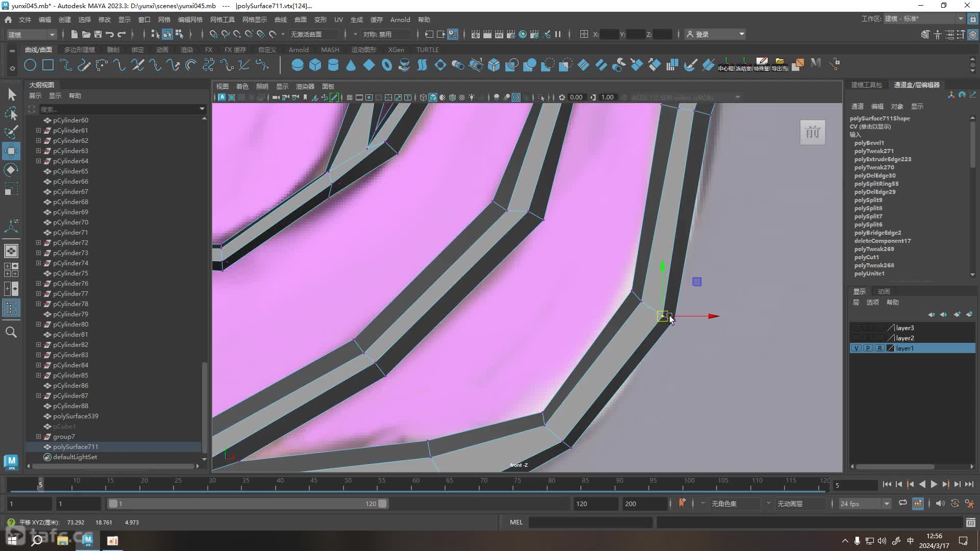Image resolution: width=980 pixels, height=551 pixels.
Task: Create a polygon cube from shelf
Action: click(x=315, y=65)
